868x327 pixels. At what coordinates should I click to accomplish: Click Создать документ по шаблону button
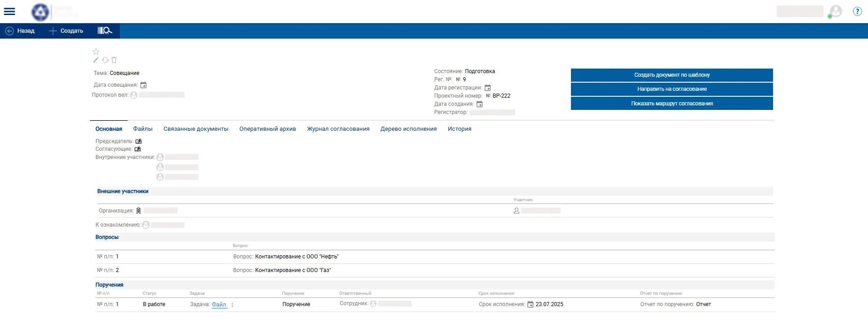(x=672, y=75)
